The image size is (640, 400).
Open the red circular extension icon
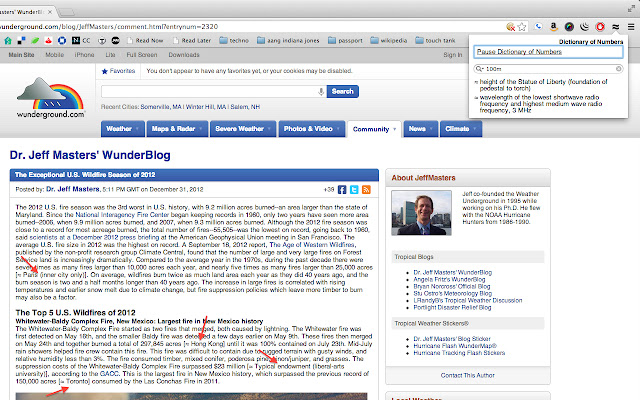click(600, 27)
